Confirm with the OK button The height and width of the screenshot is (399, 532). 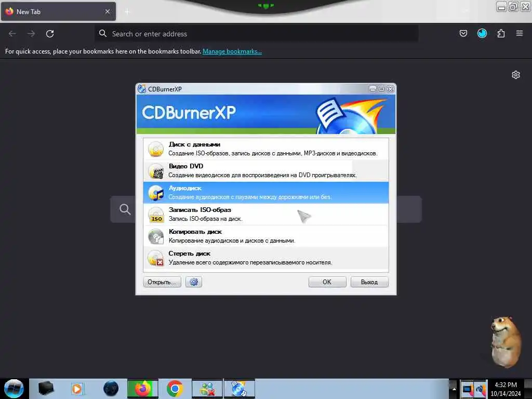pyautogui.click(x=327, y=282)
